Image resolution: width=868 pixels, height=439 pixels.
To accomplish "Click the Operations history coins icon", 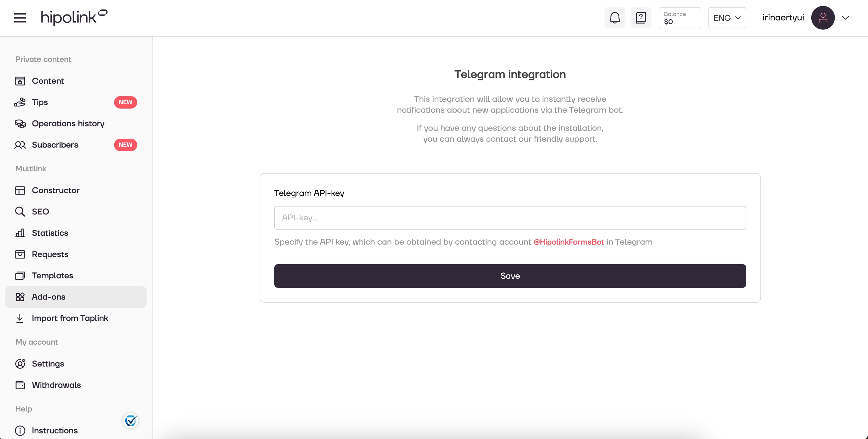I will point(20,123).
